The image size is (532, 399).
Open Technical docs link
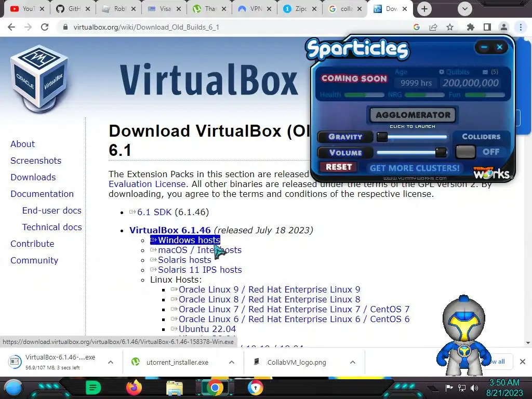(52, 227)
